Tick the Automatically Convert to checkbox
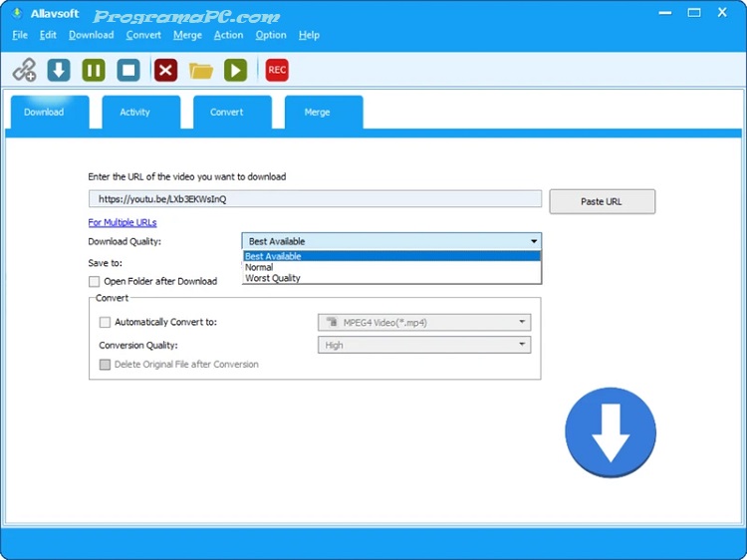The height and width of the screenshot is (560, 747). coord(106,323)
